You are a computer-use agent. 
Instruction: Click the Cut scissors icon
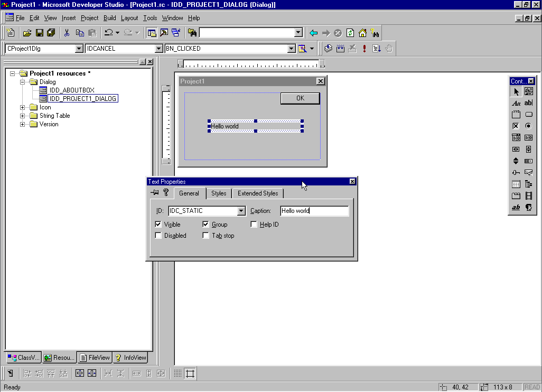[x=67, y=33]
